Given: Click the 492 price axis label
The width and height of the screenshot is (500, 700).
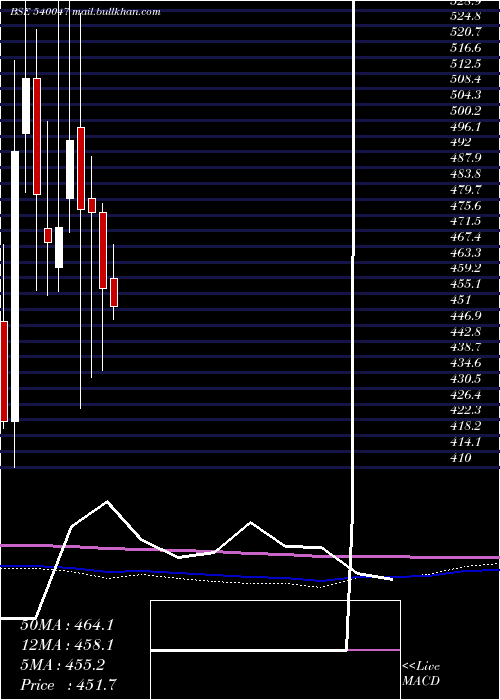Looking at the screenshot, I should pos(461,142).
